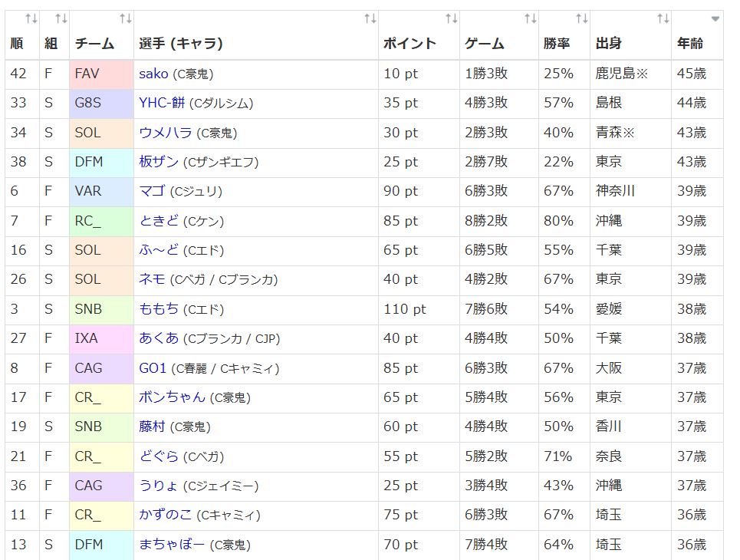This screenshot has width=740, height=560.
Task: Sort by 出身 origin column arrows
Action: coord(663,18)
